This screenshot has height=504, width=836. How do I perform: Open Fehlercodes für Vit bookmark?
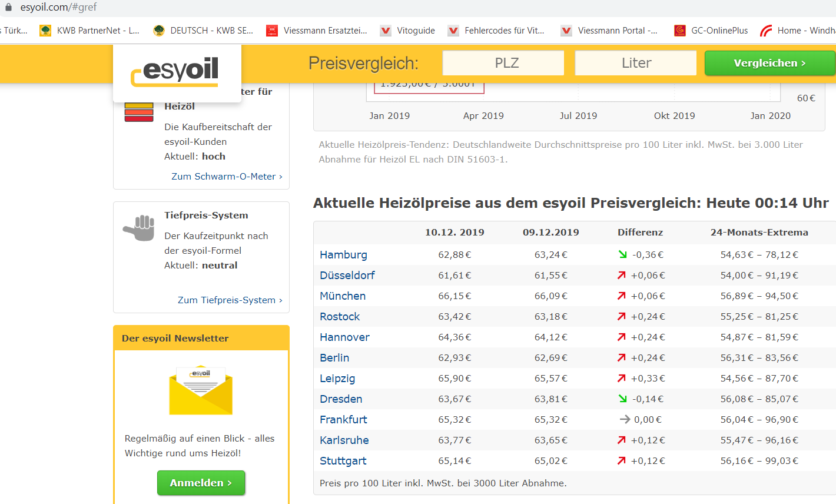(496, 31)
